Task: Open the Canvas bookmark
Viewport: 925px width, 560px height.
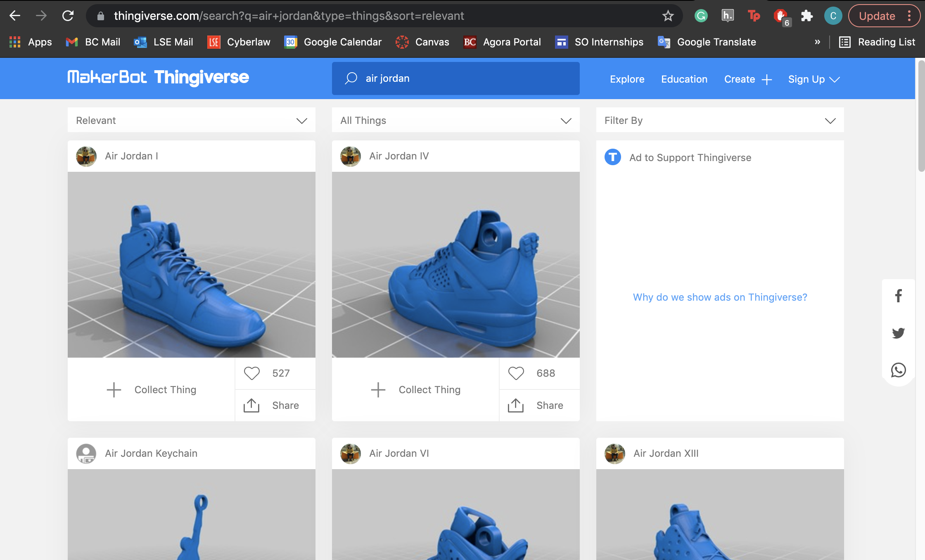Action: click(x=422, y=42)
